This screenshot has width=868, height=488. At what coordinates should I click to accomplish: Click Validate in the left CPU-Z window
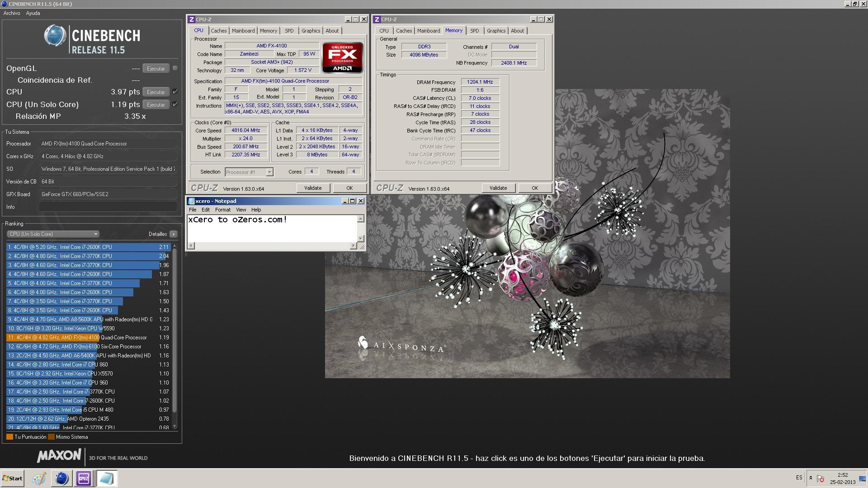tap(313, 188)
